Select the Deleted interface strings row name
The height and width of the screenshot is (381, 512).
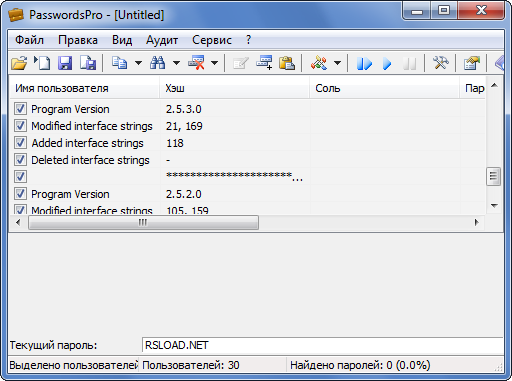pyautogui.click(x=90, y=160)
